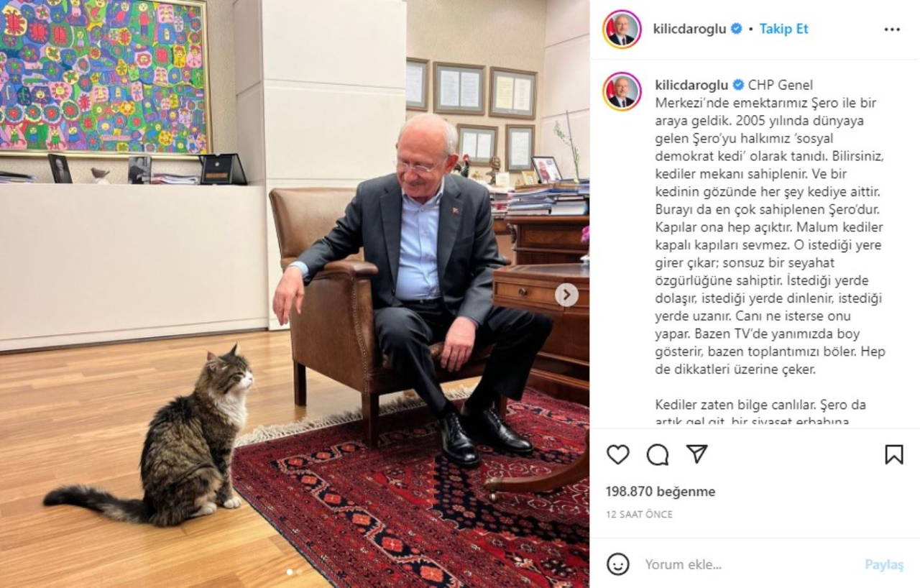Viewport: 920px width, 588px height.
Task: Save post with the bookmark icon
Action: (x=893, y=454)
